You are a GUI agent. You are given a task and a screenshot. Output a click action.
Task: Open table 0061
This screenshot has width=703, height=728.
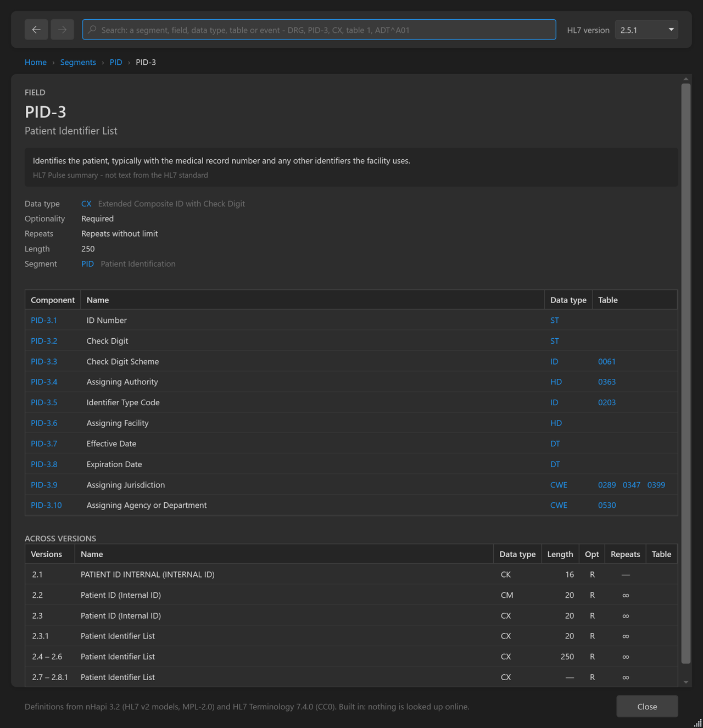click(x=607, y=361)
